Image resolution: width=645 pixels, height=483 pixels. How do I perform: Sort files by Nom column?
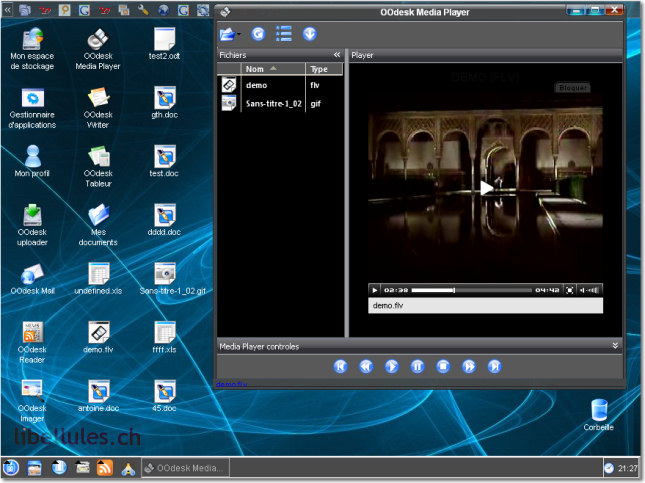click(273, 69)
